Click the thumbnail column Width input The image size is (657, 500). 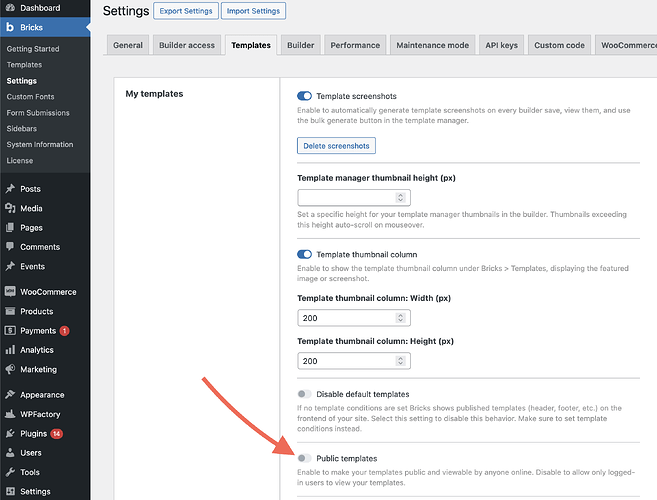point(354,318)
